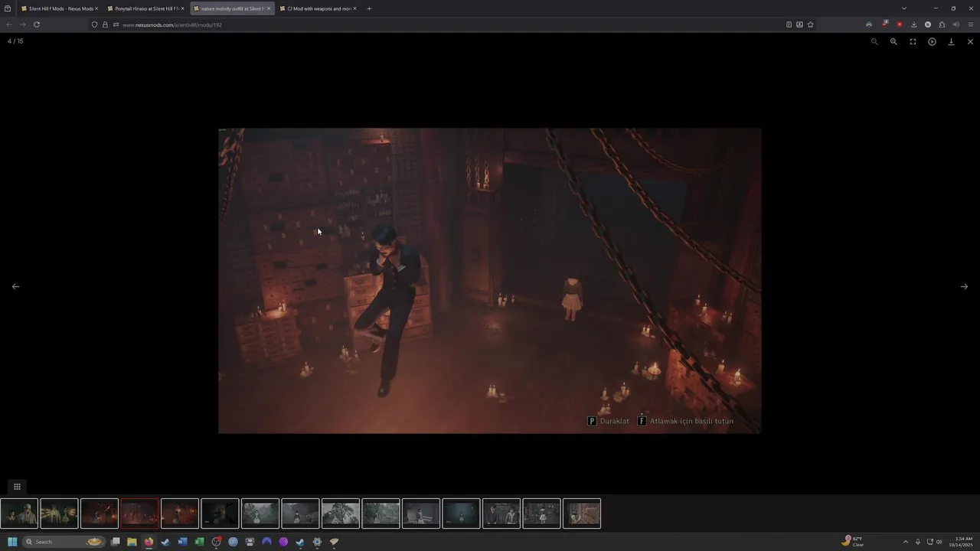Screen dimensions: 980x551
Task: Open the extensions puzzle menu
Action: coord(942,24)
